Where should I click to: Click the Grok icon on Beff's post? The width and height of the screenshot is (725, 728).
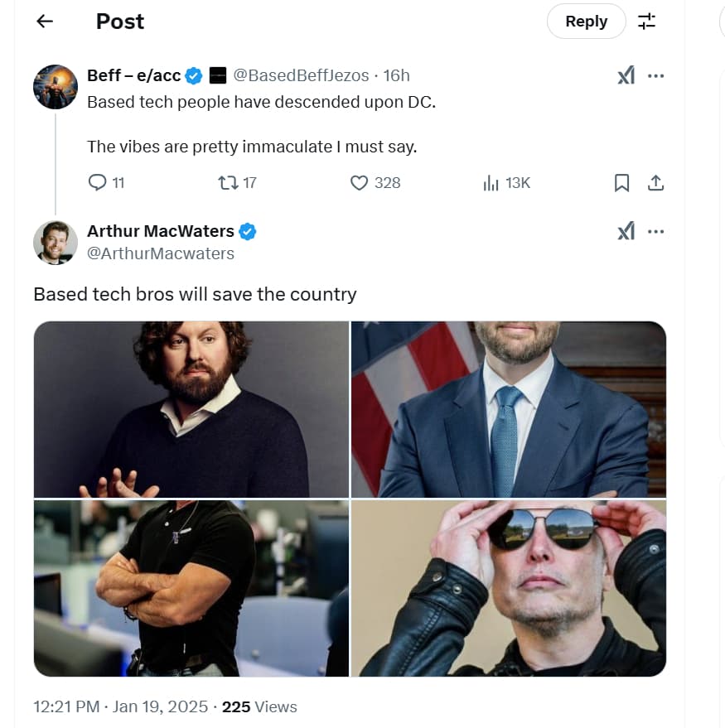626,75
